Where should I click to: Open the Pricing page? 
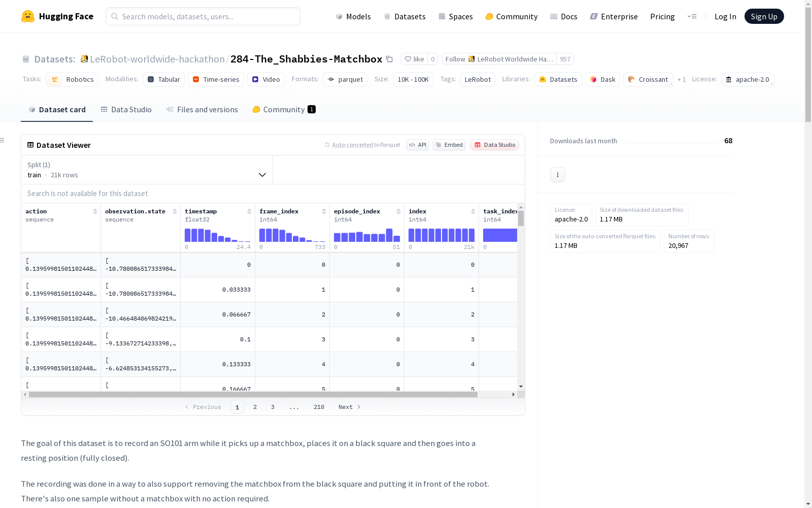[x=662, y=16]
